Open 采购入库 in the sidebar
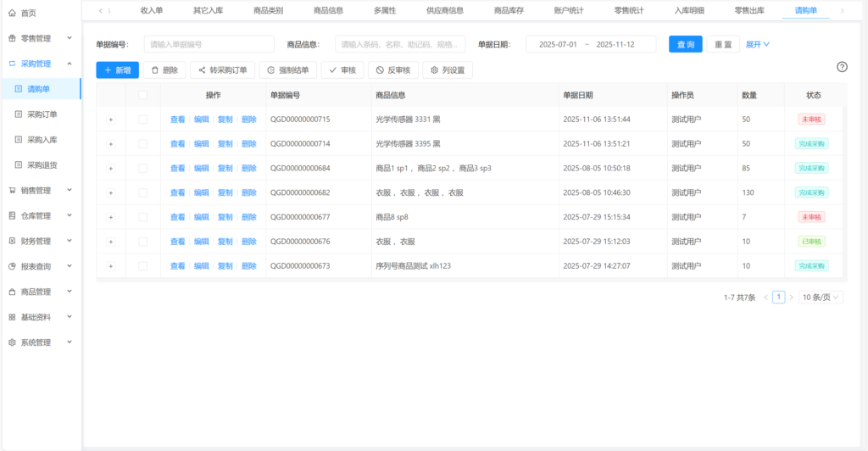Viewport: 868px width, 451px height. pyautogui.click(x=42, y=139)
